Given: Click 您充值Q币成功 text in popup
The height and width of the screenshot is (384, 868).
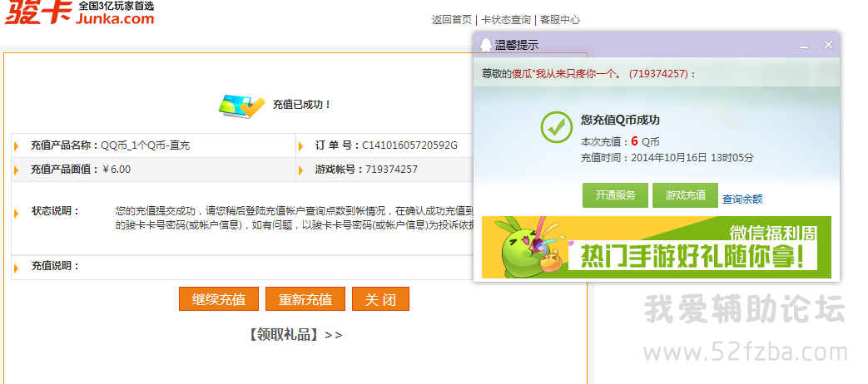Looking at the screenshot, I should point(620,120).
